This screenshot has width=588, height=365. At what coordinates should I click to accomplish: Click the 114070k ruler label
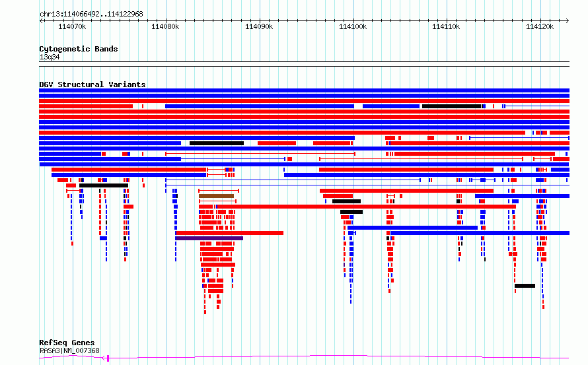point(72,26)
